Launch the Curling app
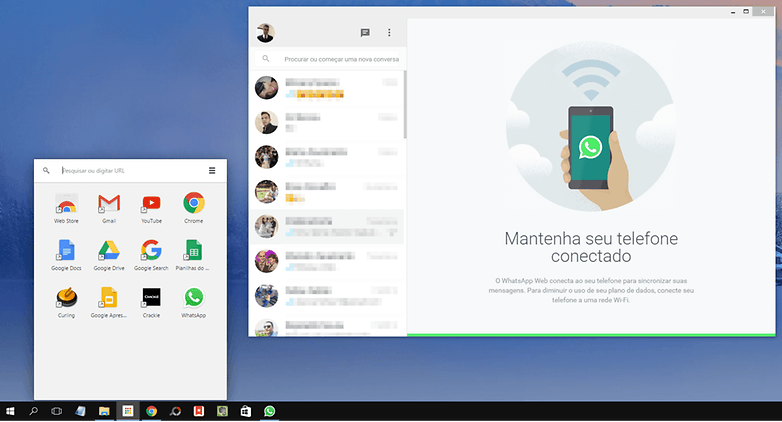Viewport: 782px width, 422px height. click(66, 303)
